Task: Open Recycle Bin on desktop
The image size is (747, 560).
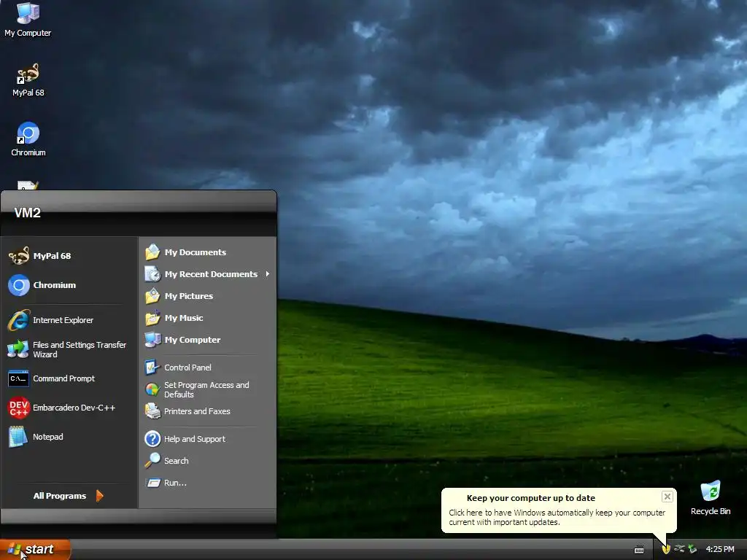Action: point(711,498)
